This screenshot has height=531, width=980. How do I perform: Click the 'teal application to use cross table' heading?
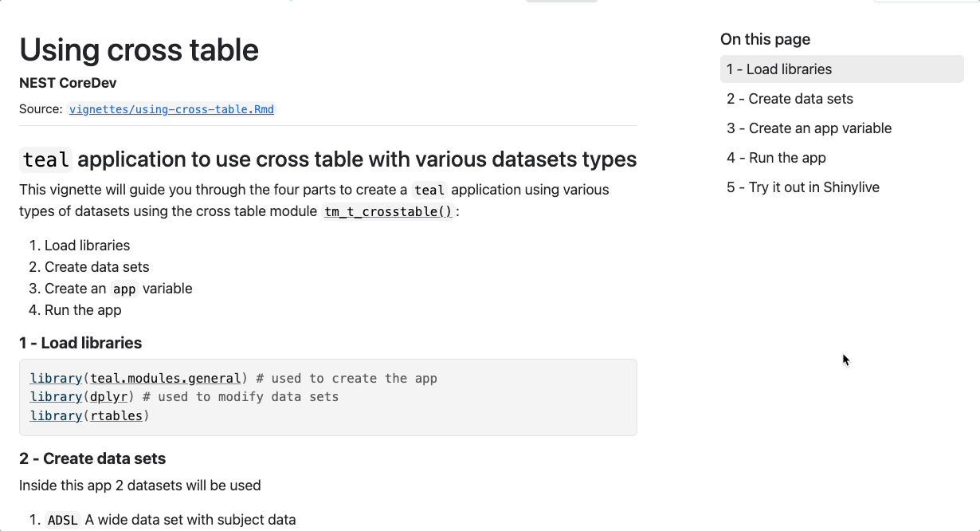tap(327, 159)
